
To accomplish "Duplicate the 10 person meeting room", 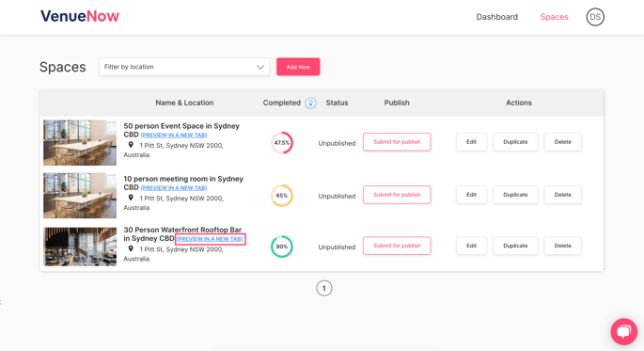I will pos(515,195).
